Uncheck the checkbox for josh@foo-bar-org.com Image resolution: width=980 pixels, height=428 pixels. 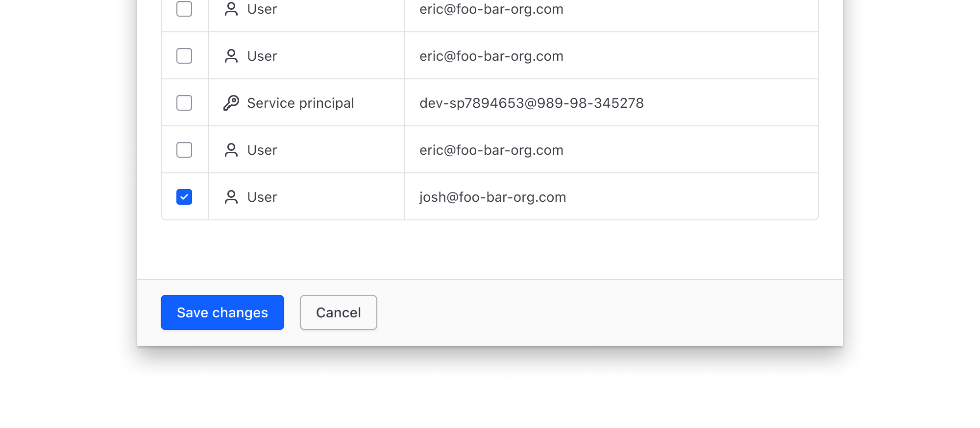[x=184, y=197]
